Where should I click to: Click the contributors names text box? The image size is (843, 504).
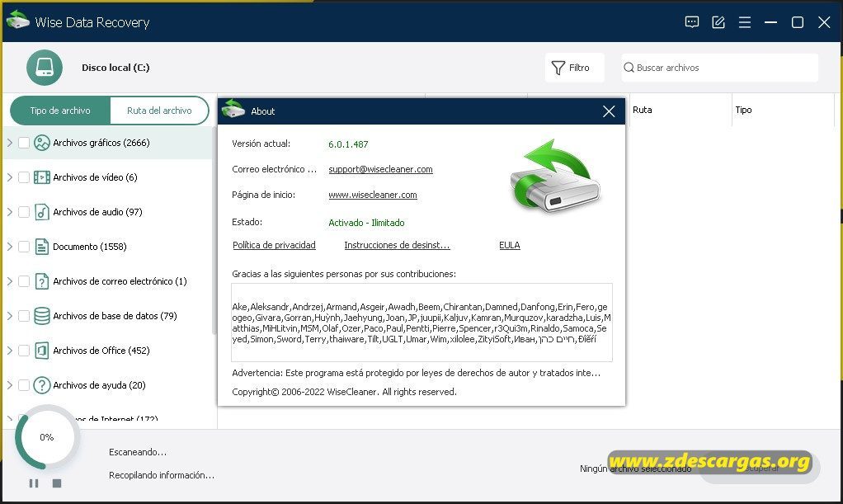(421, 323)
